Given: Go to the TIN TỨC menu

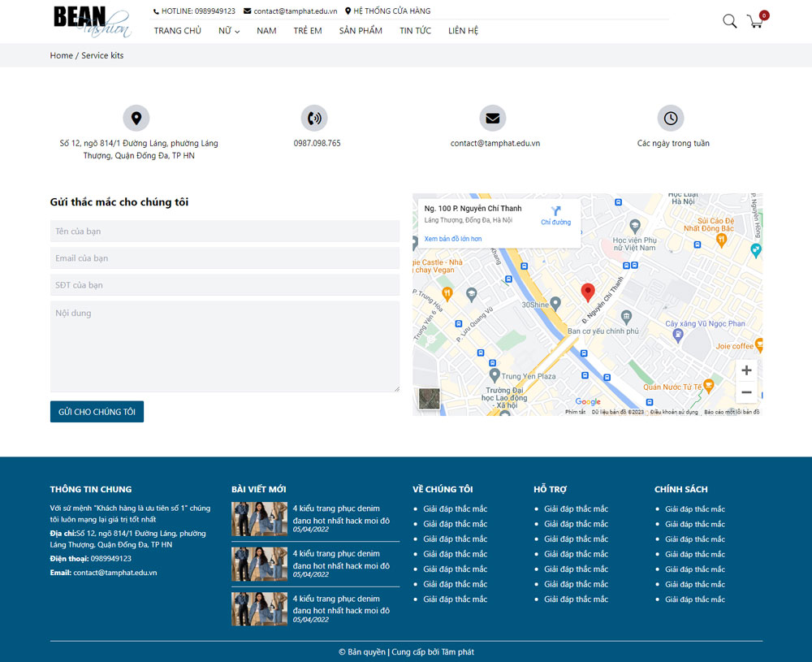Looking at the screenshot, I should pos(415,31).
